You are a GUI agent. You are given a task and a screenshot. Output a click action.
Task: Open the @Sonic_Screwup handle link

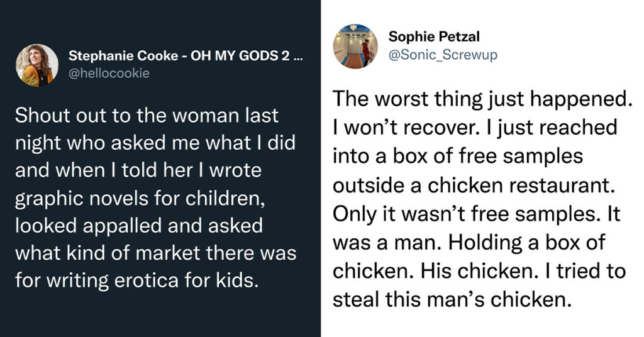(443, 55)
